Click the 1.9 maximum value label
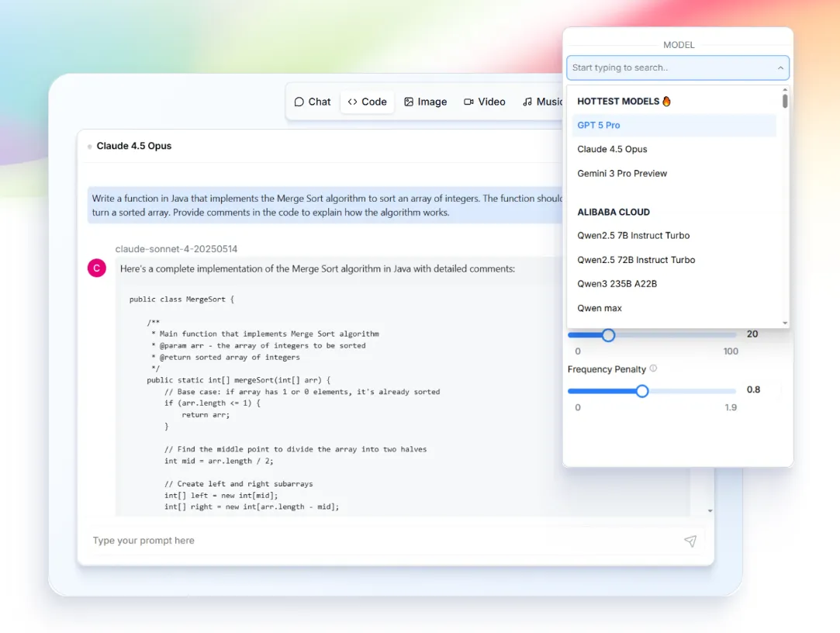 731,407
